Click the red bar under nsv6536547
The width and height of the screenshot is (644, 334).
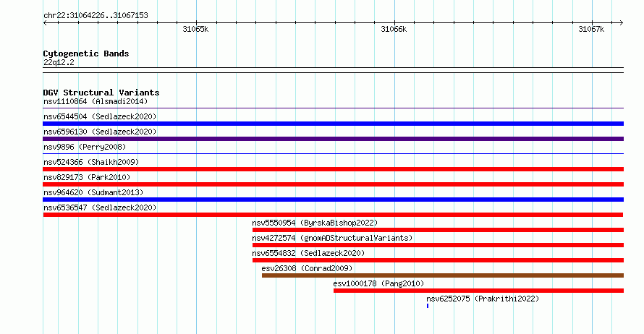click(x=333, y=215)
